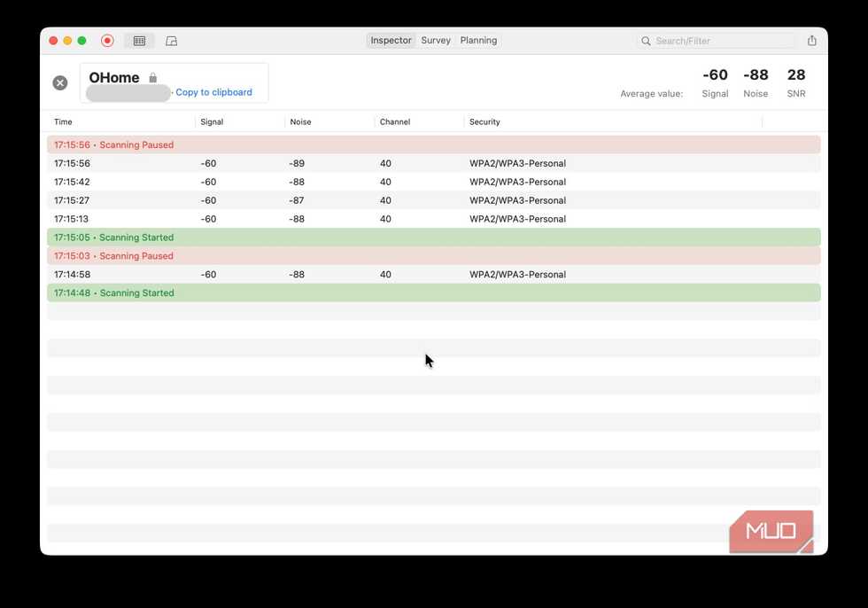Click WPA2/WPA3-Personal in the 17:15:42 row
The image size is (868, 608).
(517, 182)
